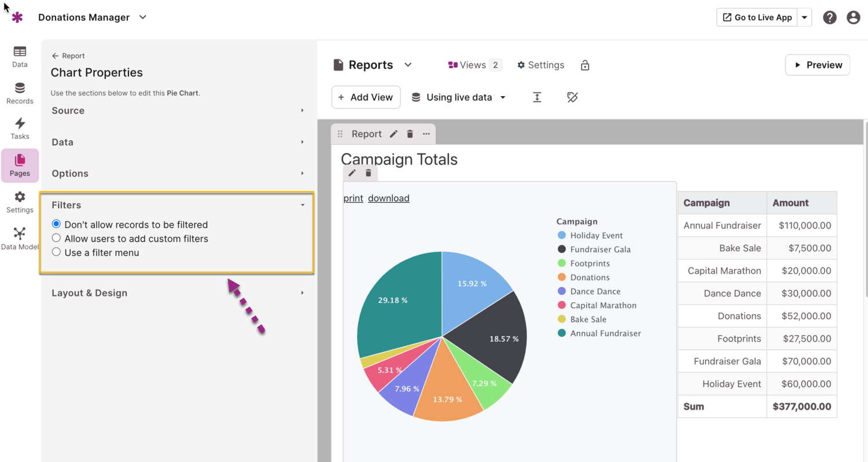Click the Add View button

[x=366, y=97]
